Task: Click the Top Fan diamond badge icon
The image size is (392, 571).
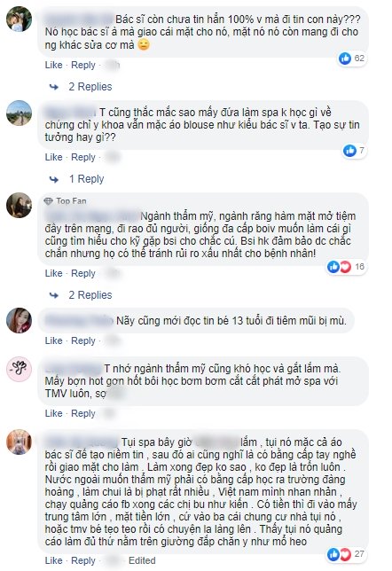Action: 48,201
